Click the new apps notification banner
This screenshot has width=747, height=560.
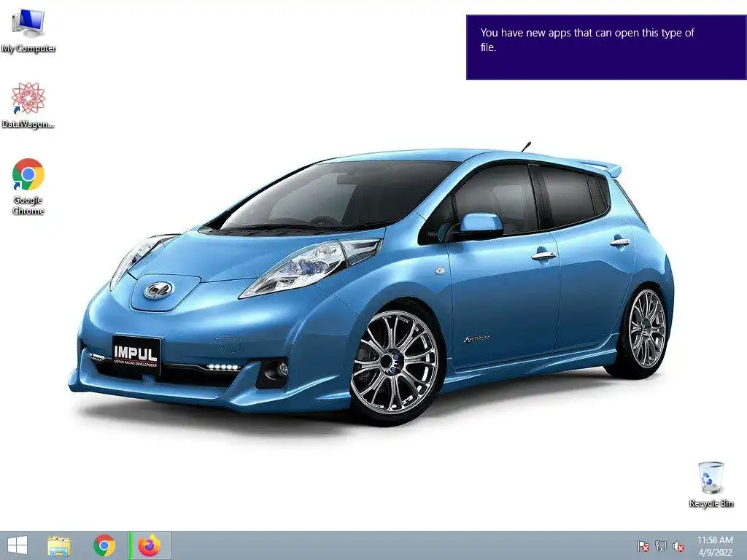tap(606, 47)
